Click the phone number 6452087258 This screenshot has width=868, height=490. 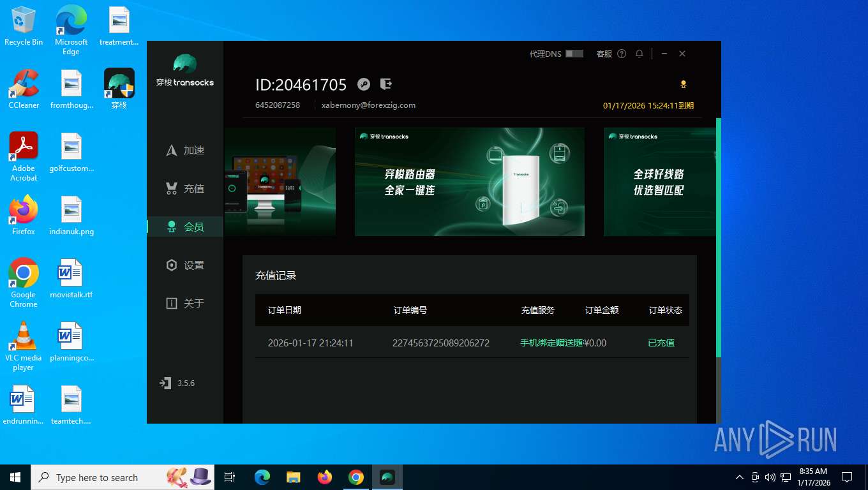pos(278,105)
